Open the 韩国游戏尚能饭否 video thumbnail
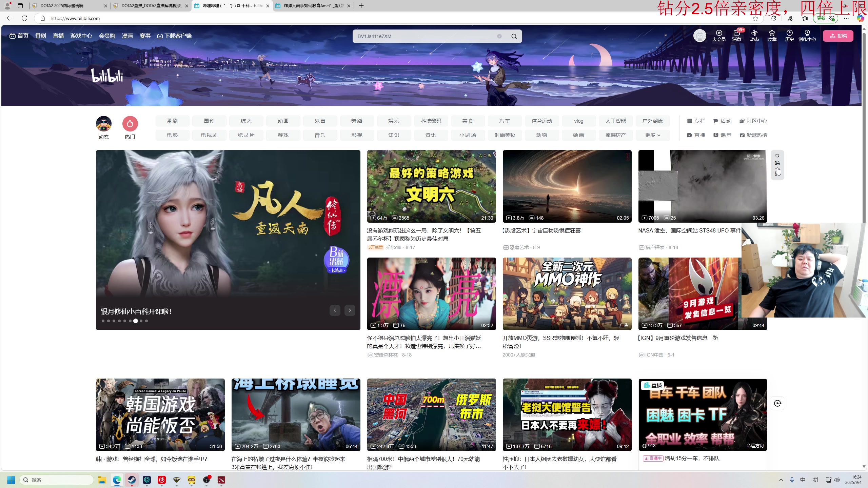Screen dimensions: 868x488 coord(160,415)
